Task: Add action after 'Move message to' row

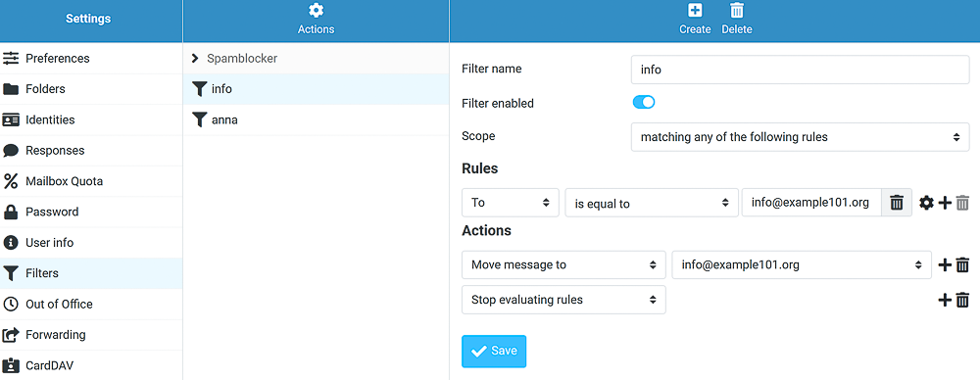Action: (x=945, y=265)
